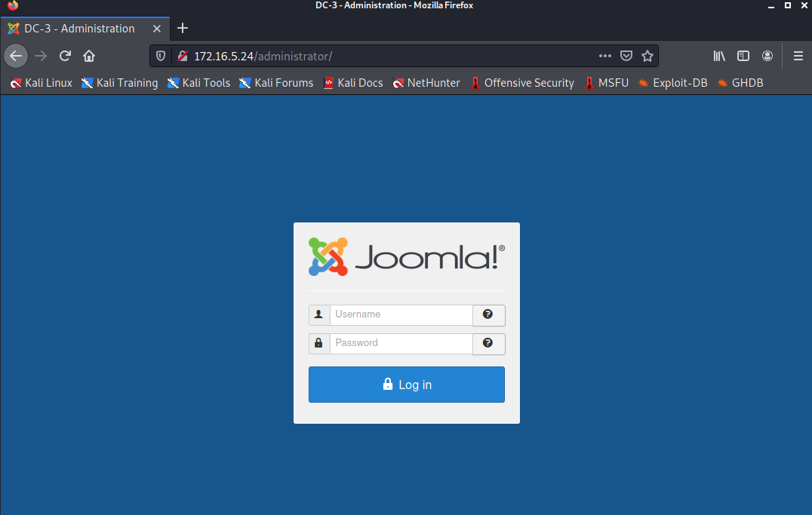812x515 pixels.
Task: Open a new tab with plus
Action: click(x=183, y=29)
